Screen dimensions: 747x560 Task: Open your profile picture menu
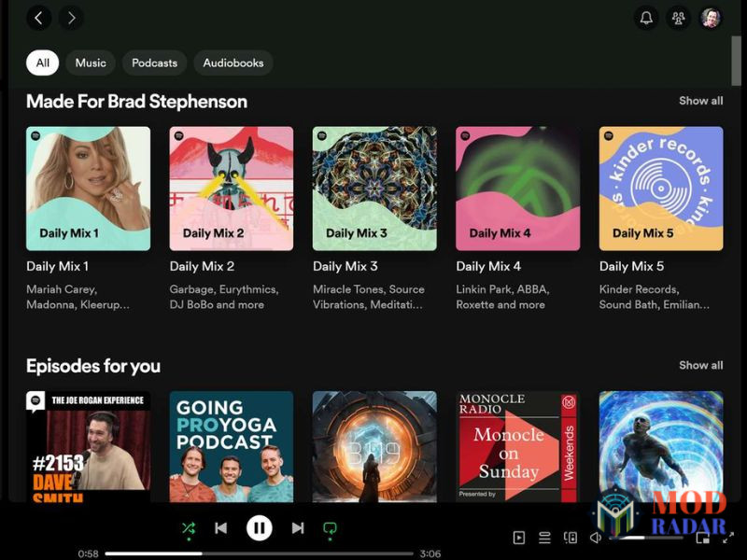[710, 19]
